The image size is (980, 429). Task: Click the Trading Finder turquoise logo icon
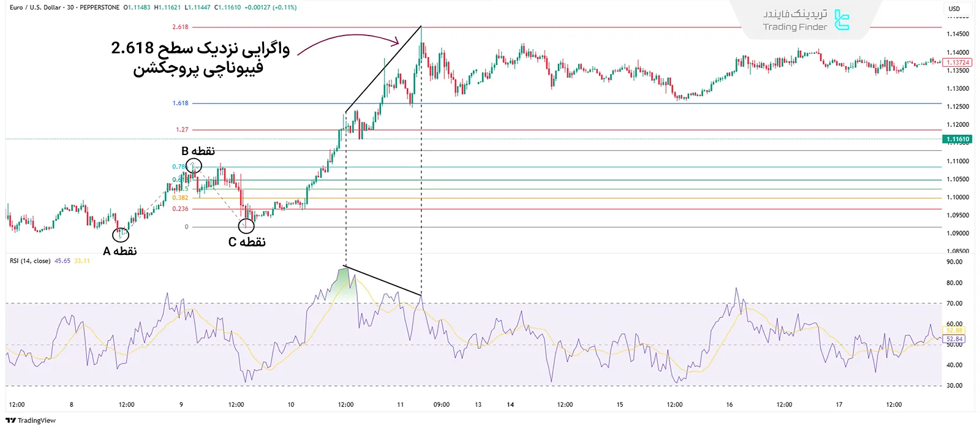(842, 20)
